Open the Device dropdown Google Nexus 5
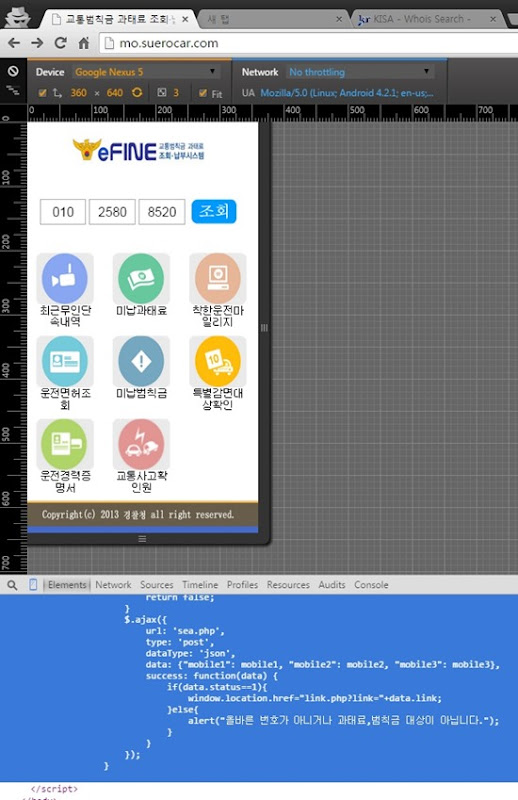The width and height of the screenshot is (518, 800). point(146,72)
